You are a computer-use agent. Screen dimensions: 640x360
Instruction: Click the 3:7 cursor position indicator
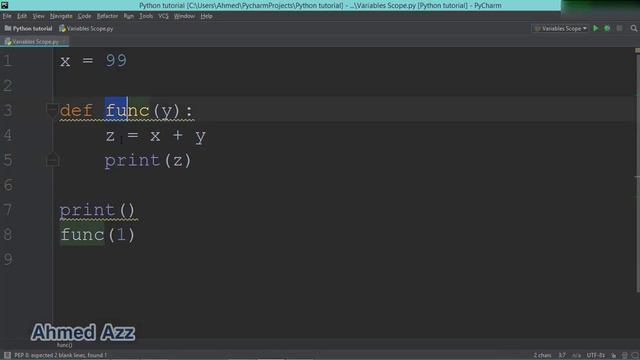562,356
